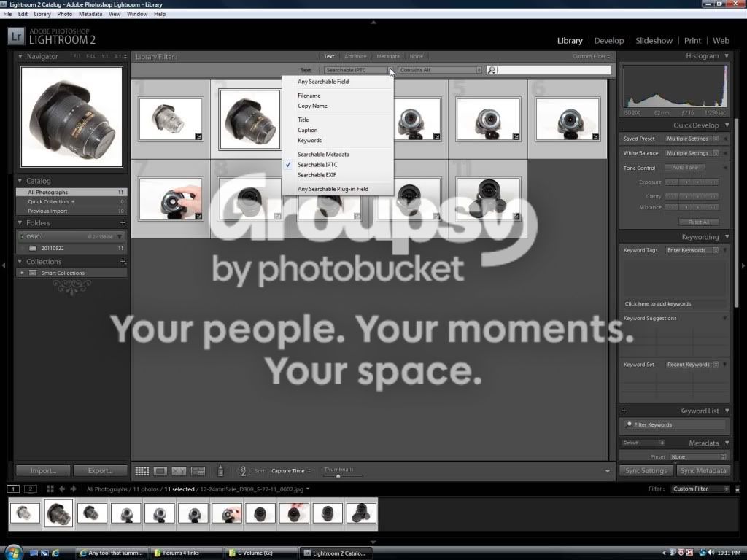Switch to Loupe view in the toolbar

[160, 471]
